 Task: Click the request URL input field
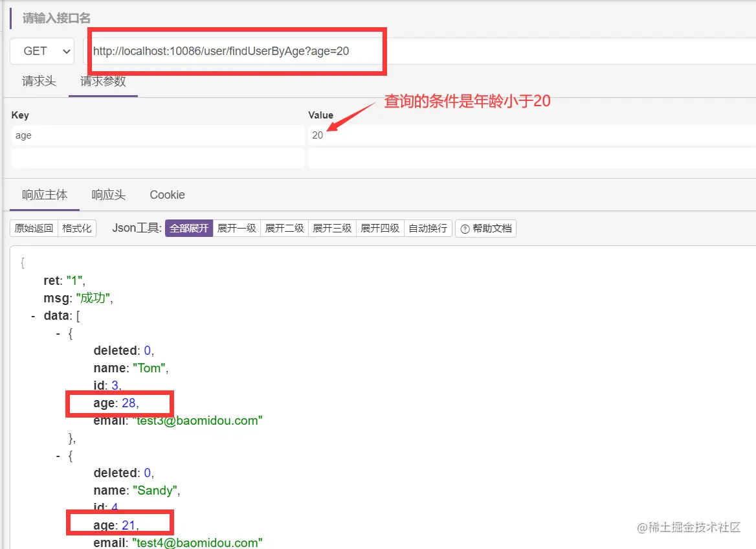(419, 51)
